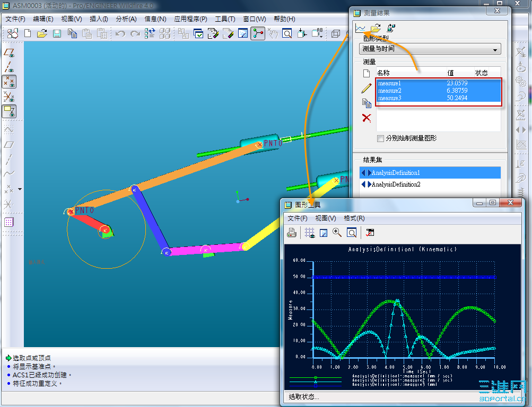Click the zoom in magnifier in graph window
This screenshot has height=407, width=532.
(x=337, y=233)
